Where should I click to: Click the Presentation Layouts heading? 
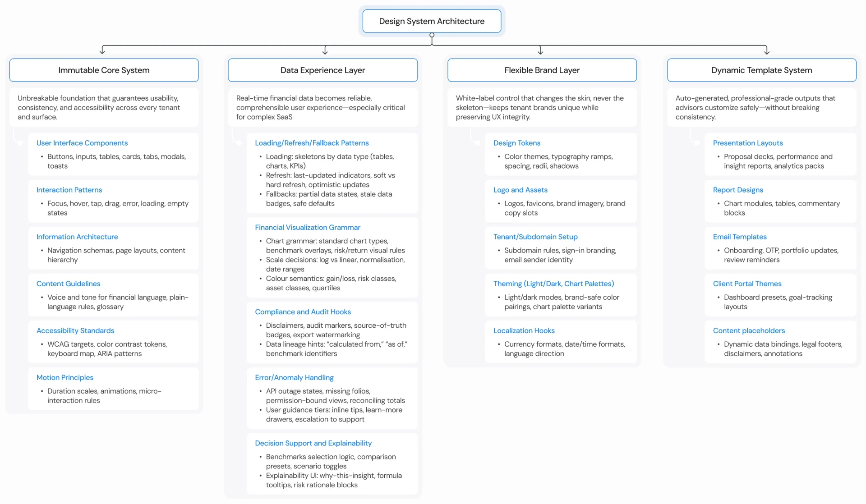pyautogui.click(x=747, y=143)
